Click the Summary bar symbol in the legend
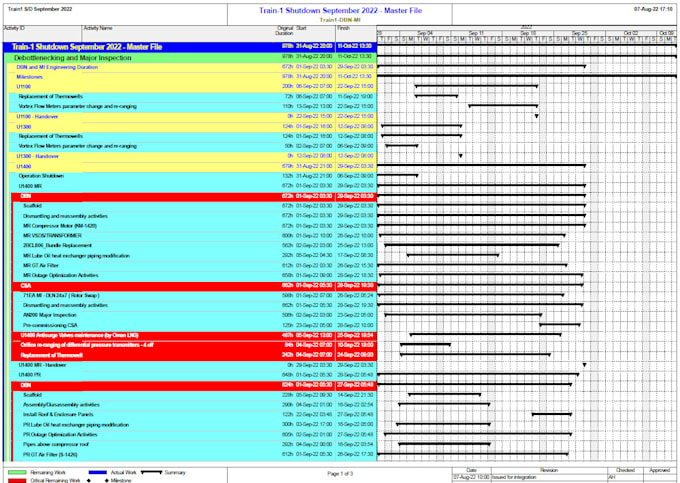 point(152,472)
